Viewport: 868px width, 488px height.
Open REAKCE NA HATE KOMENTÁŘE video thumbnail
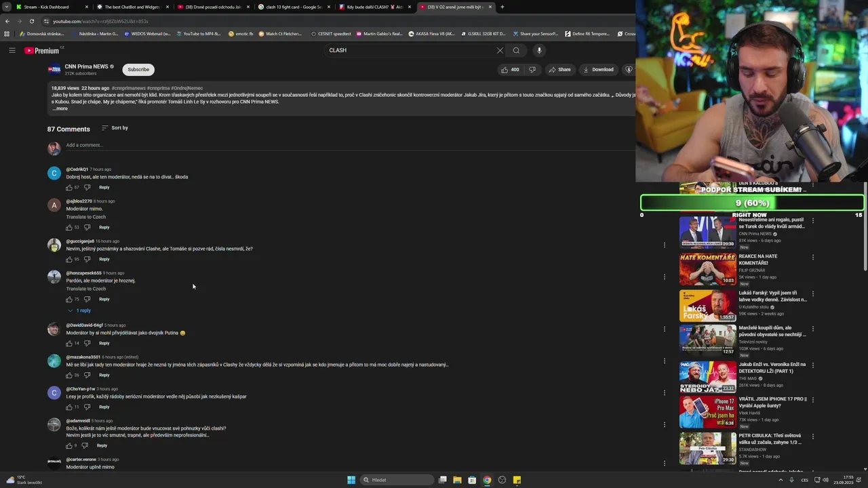(707, 269)
